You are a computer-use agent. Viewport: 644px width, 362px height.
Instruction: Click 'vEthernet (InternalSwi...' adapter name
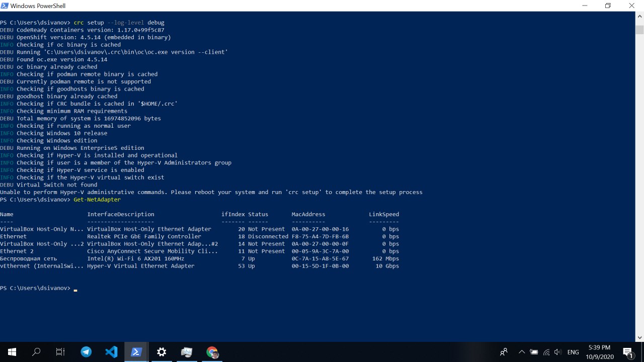click(x=42, y=266)
